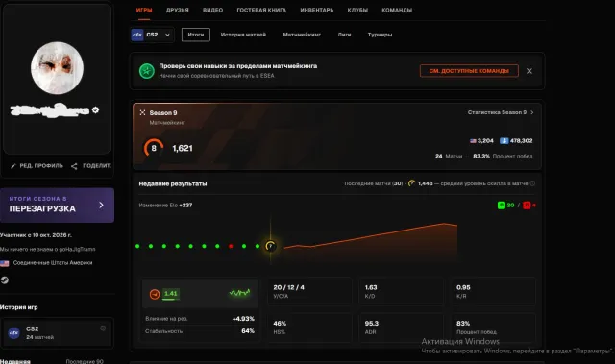Image resolution: width=615 pixels, height=364 pixels.
Task: Click the 83.3% Процент побед season stat
Action: pyautogui.click(x=503, y=156)
